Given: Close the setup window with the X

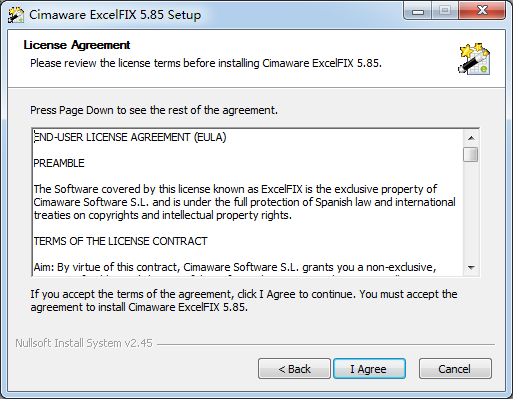Looking at the screenshot, I should point(482,12).
